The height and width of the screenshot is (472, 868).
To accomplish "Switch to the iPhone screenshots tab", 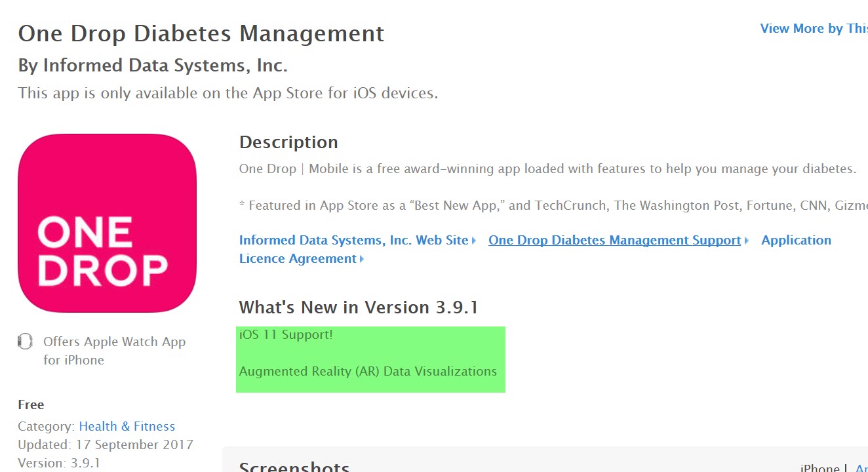I will point(819,467).
